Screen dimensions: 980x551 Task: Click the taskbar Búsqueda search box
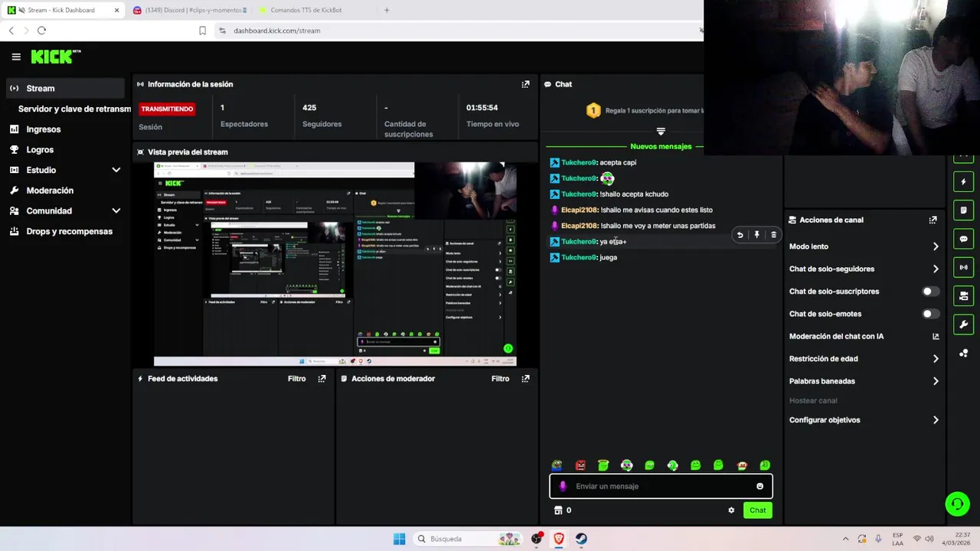coord(469,539)
